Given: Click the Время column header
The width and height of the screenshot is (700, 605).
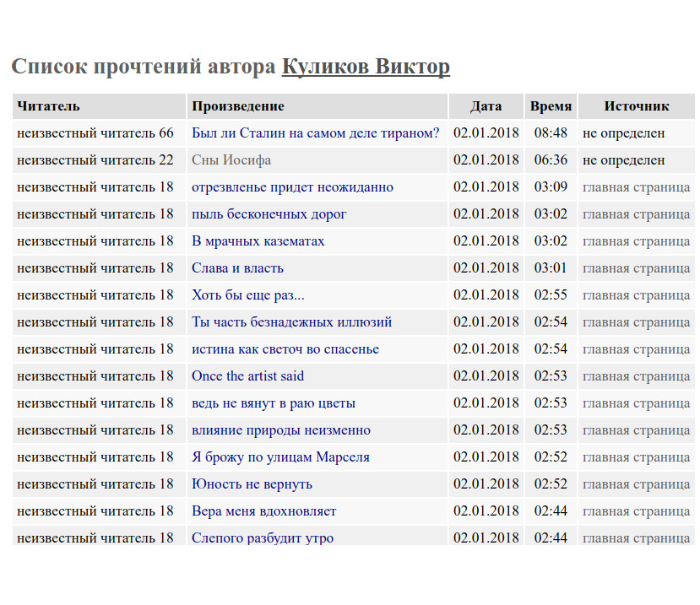Looking at the screenshot, I should [551, 106].
